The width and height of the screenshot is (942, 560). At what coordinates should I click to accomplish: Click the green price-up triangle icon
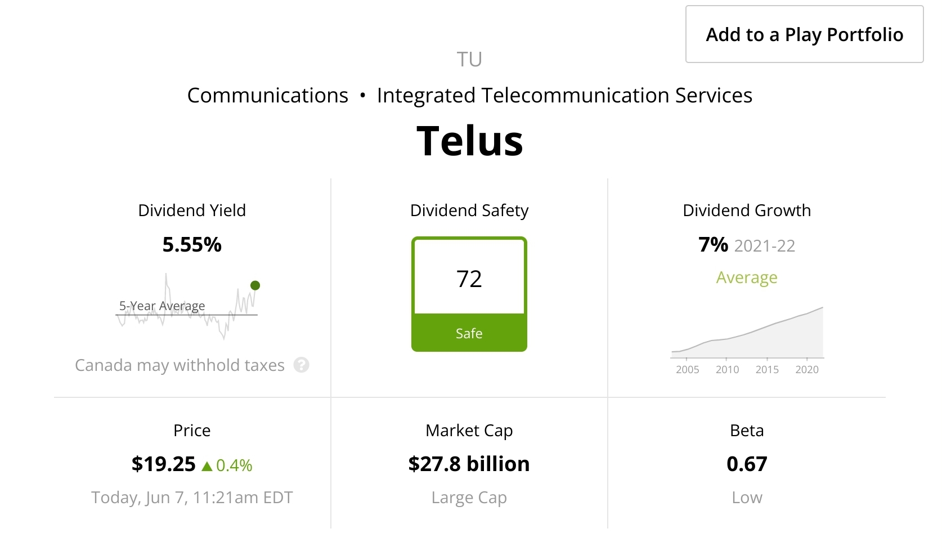[207, 466]
